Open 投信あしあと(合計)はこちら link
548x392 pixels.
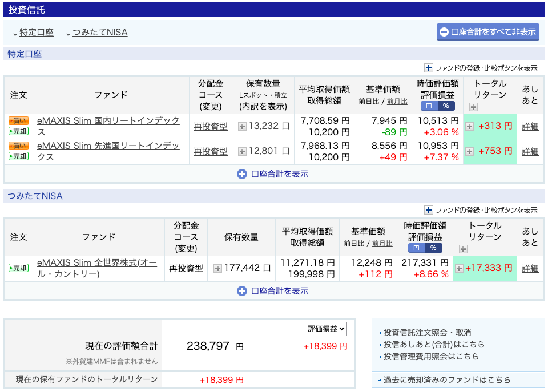click(x=434, y=345)
